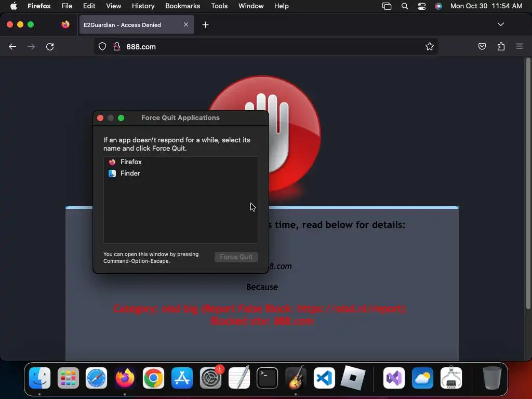Open App Store from the Dock
This screenshot has width=532, height=399.
pos(182,378)
